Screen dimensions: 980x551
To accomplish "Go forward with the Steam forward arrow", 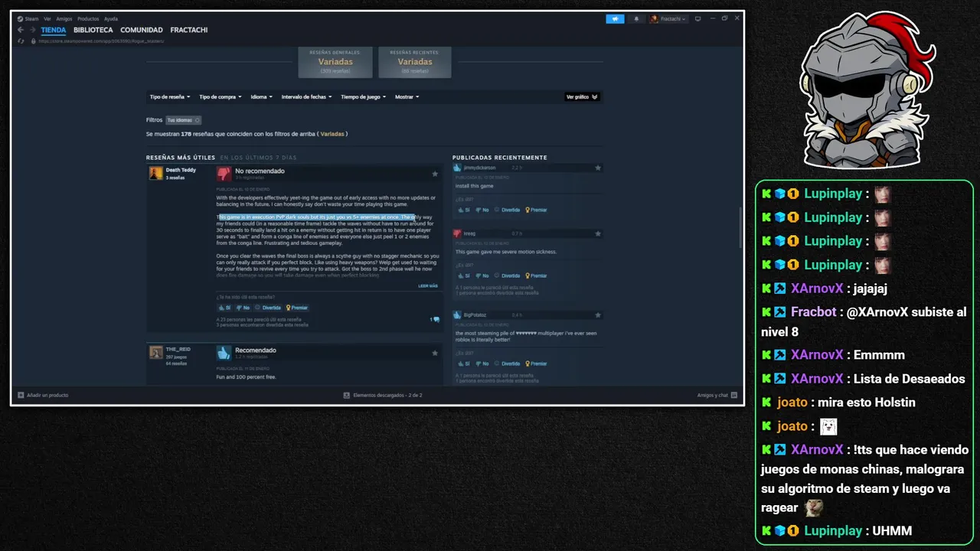I will click(31, 30).
